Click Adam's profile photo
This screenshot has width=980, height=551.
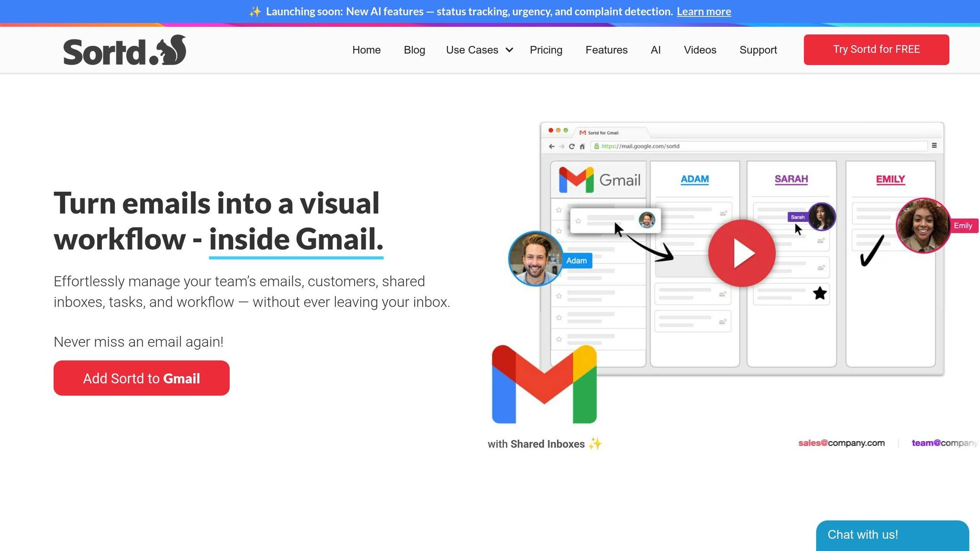(535, 259)
